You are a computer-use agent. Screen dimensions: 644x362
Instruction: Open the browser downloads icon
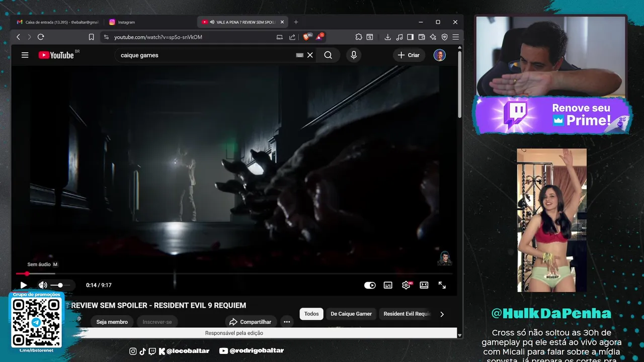coord(387,37)
